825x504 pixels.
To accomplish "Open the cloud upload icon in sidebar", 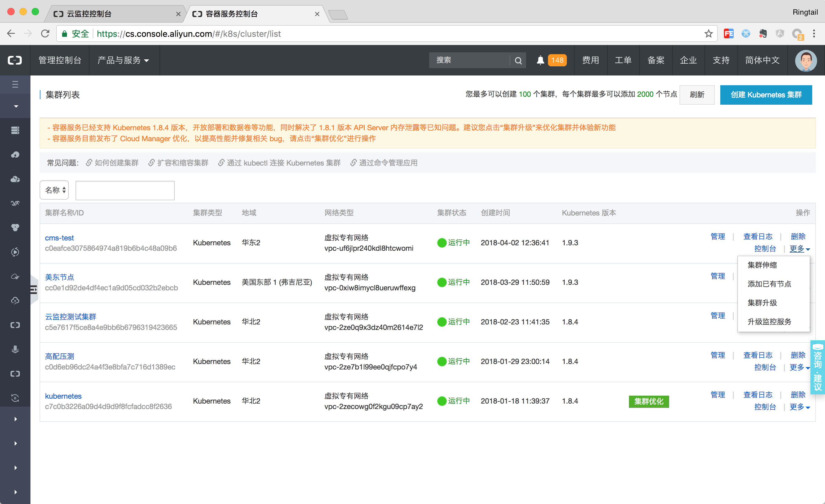I will pos(15,155).
